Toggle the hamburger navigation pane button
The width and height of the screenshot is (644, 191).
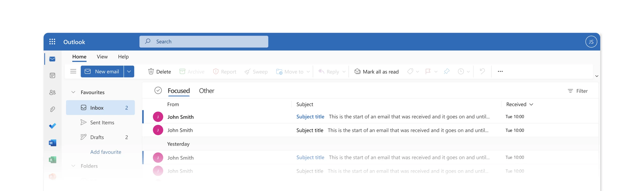(73, 72)
